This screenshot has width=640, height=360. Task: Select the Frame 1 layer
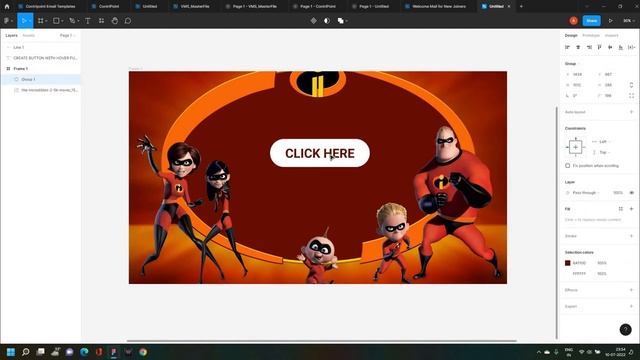coord(40,69)
